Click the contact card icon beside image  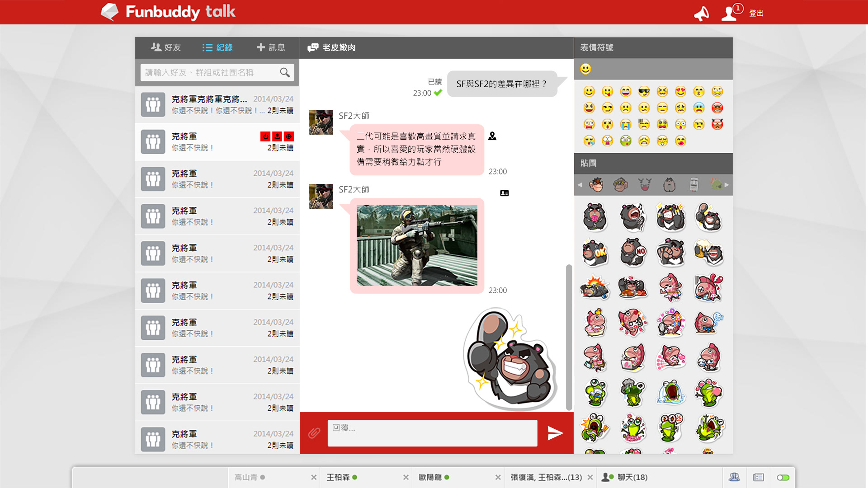pyautogui.click(x=505, y=193)
